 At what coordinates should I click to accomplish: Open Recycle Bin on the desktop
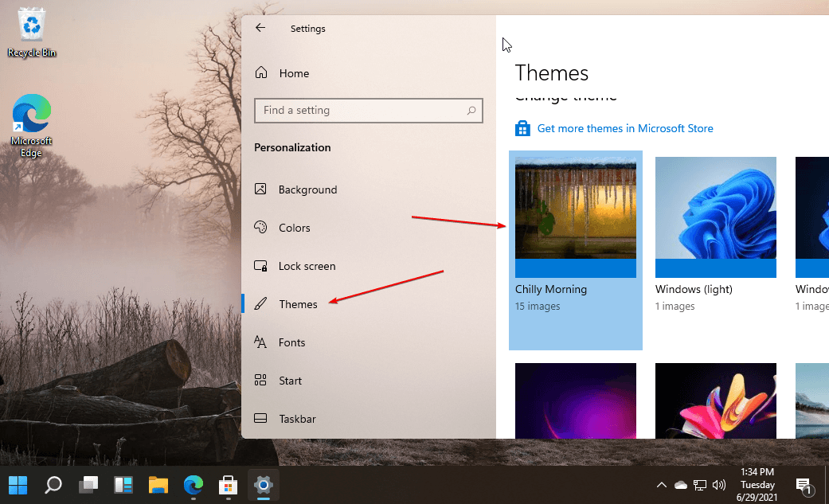(x=32, y=32)
